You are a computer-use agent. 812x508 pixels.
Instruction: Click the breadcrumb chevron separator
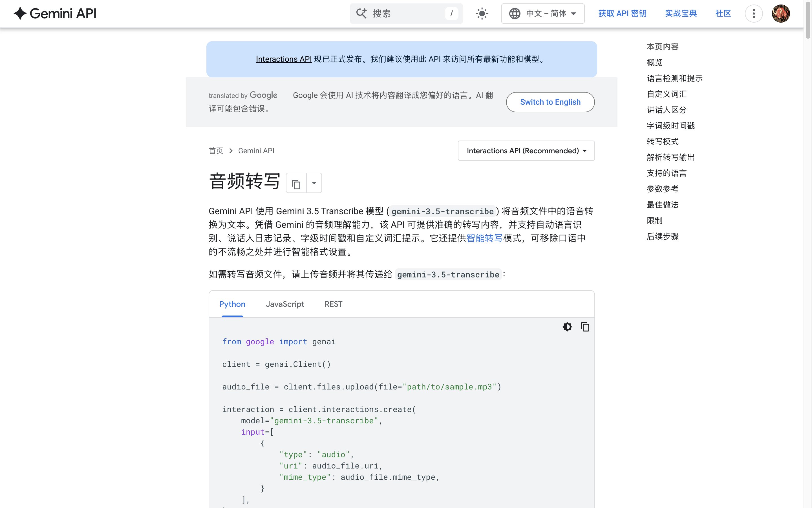pos(231,151)
